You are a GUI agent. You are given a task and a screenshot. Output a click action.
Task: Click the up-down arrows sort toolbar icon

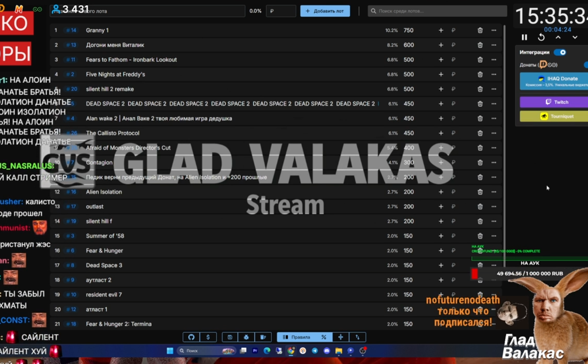(357, 337)
